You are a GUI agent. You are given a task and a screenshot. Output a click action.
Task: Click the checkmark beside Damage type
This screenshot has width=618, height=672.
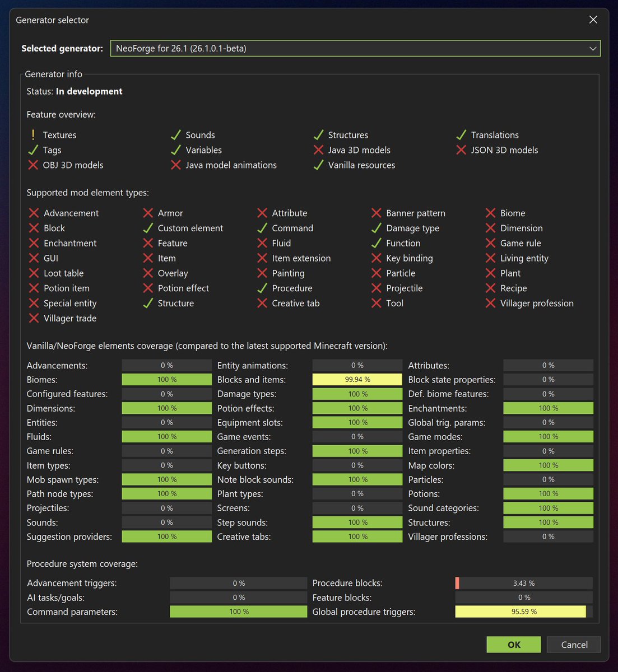pos(377,228)
